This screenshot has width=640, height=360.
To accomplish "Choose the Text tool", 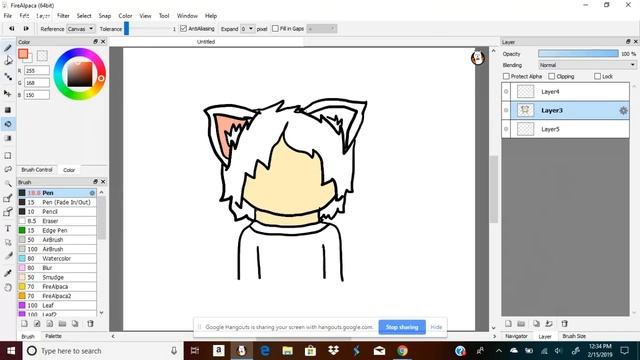I will pyautogui.click(x=8, y=229).
